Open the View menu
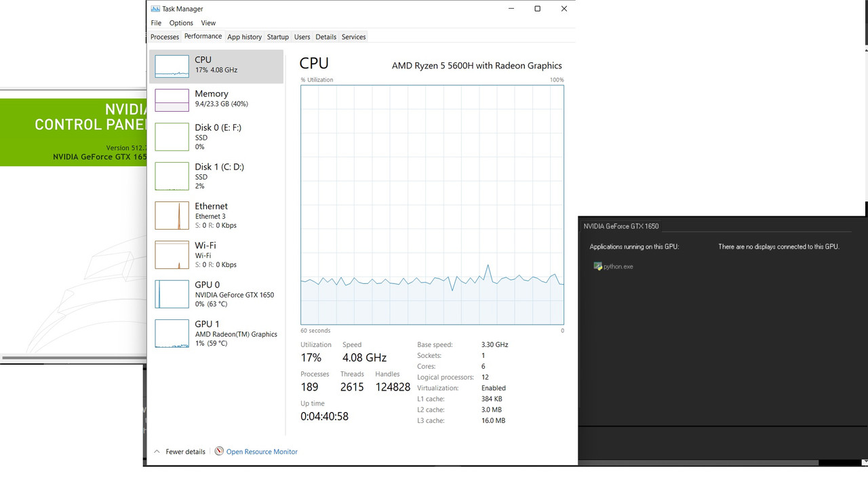The height and width of the screenshot is (488, 868). (208, 23)
